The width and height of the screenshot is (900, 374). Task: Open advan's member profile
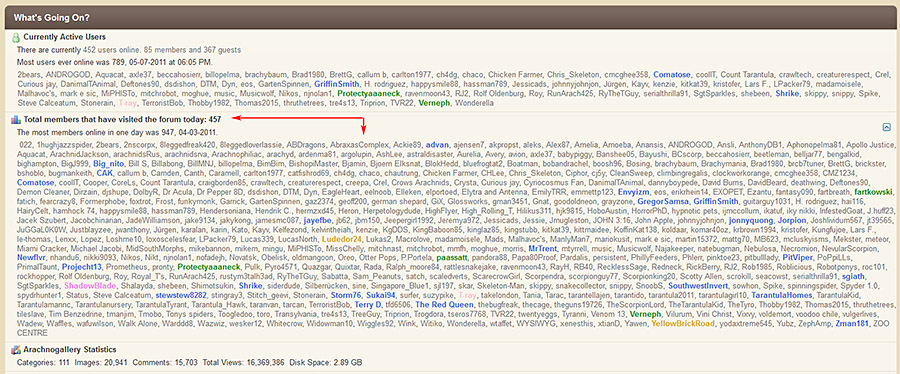(x=437, y=145)
